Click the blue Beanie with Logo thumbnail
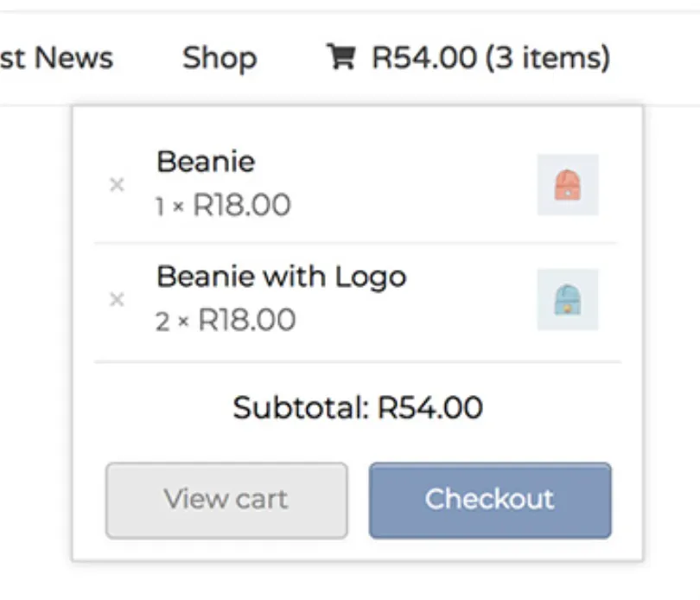700x600 pixels. tap(568, 302)
